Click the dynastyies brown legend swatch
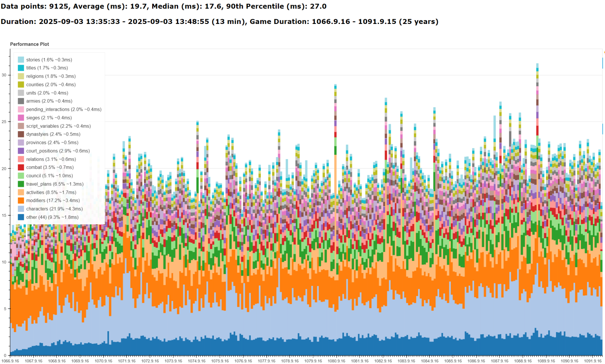The height and width of the screenshot is (364, 605). (x=21, y=134)
